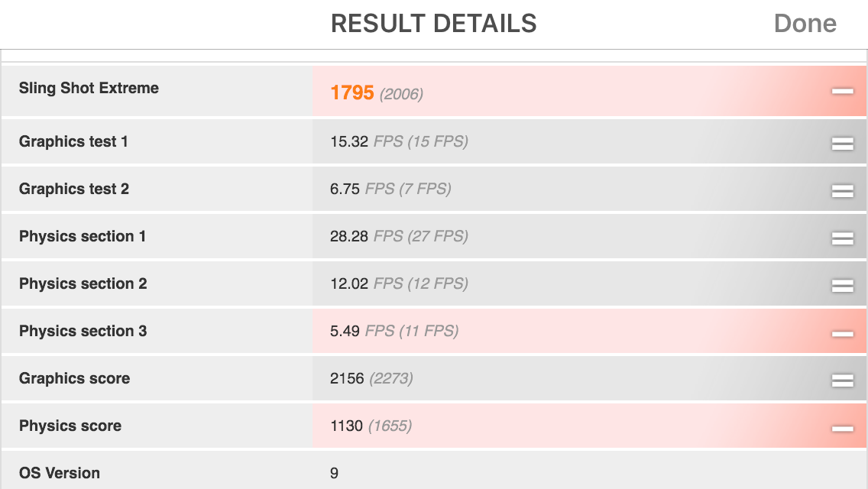Click the Physics section 3 label
This screenshot has height=489, width=868.
click(83, 331)
